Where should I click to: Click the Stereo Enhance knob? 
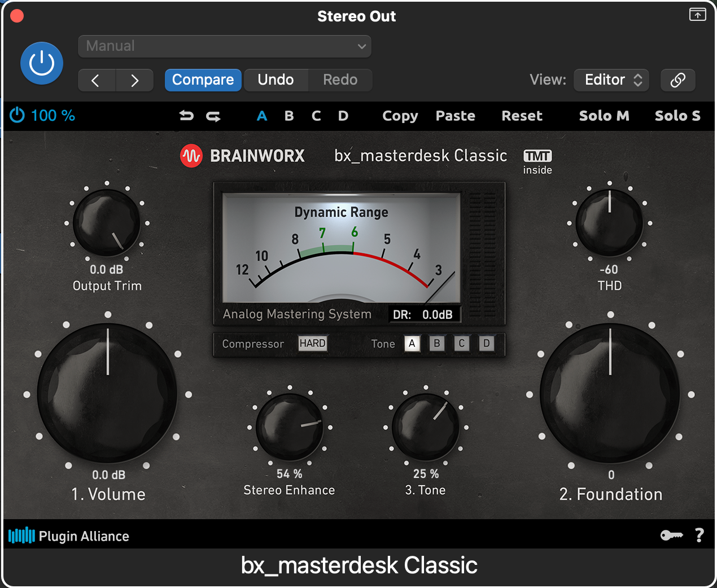(289, 427)
